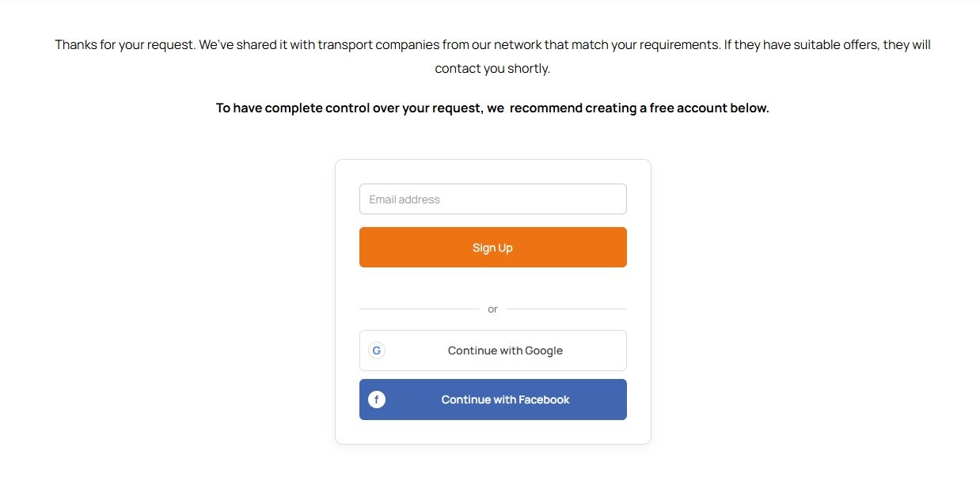980x481 pixels.
Task: Click the "Thanks for your request" text
Action: [x=124, y=45]
